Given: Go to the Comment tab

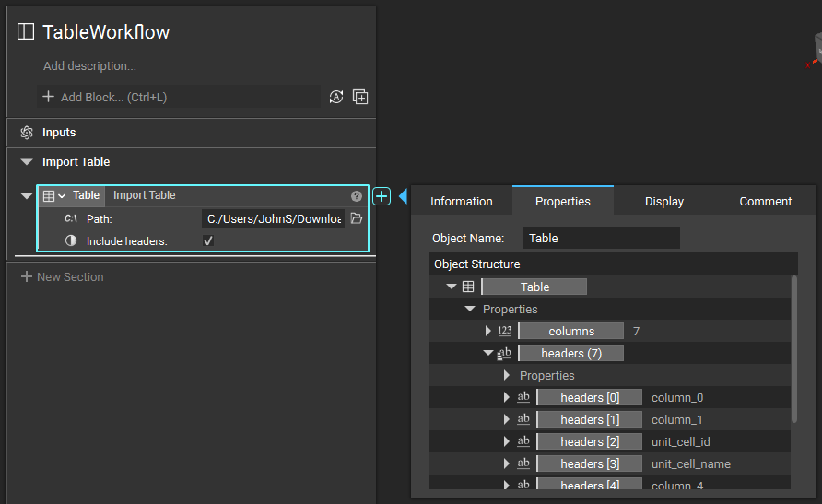Looking at the screenshot, I should coord(766,201).
